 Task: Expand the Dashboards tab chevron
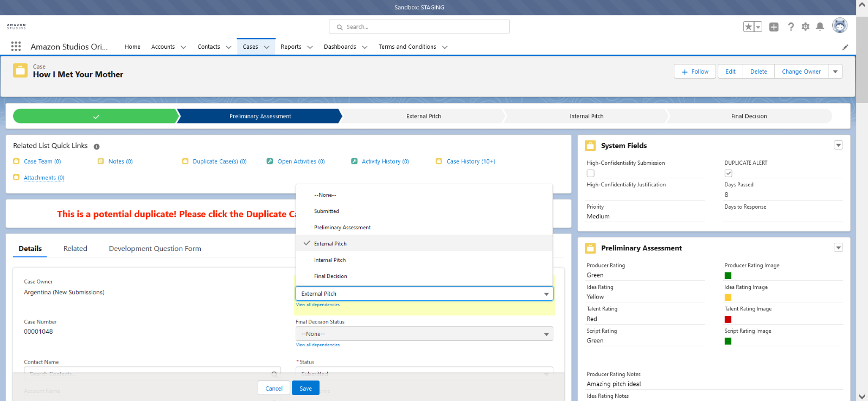tap(365, 47)
